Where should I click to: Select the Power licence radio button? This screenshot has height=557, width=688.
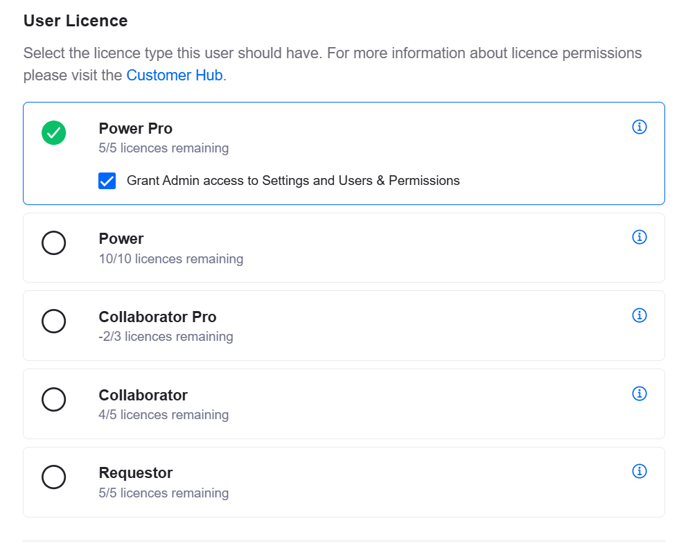point(54,243)
